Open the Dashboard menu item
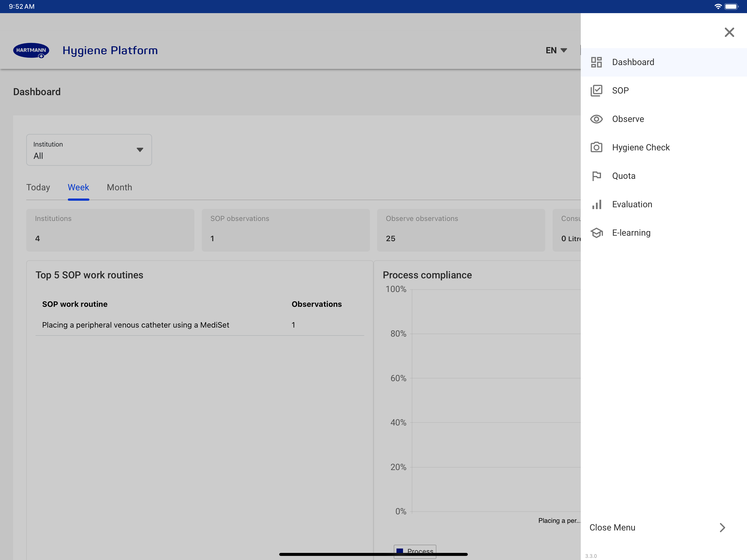 click(664, 62)
